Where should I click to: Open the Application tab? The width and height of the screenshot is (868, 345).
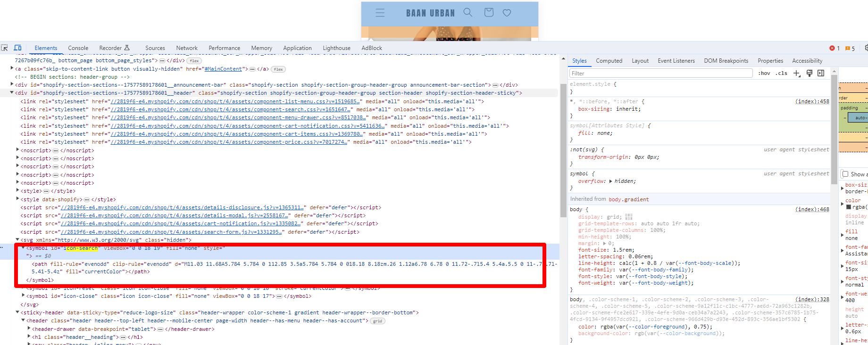pyautogui.click(x=297, y=48)
